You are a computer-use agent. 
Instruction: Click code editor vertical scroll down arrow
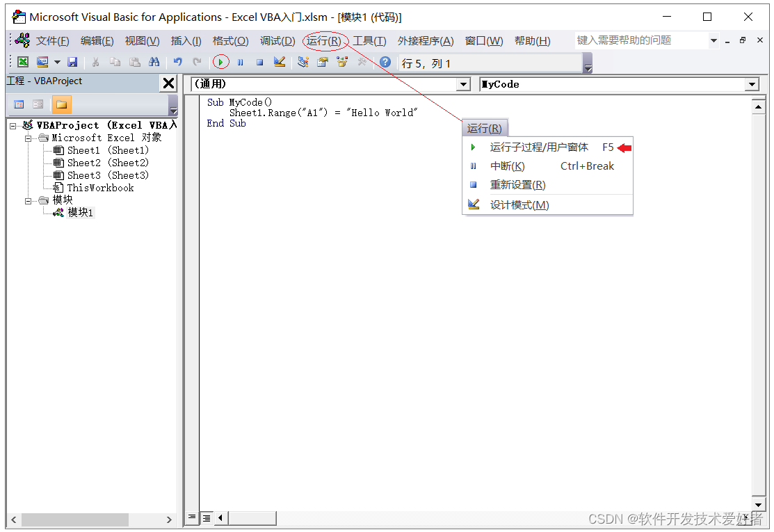[758, 504]
